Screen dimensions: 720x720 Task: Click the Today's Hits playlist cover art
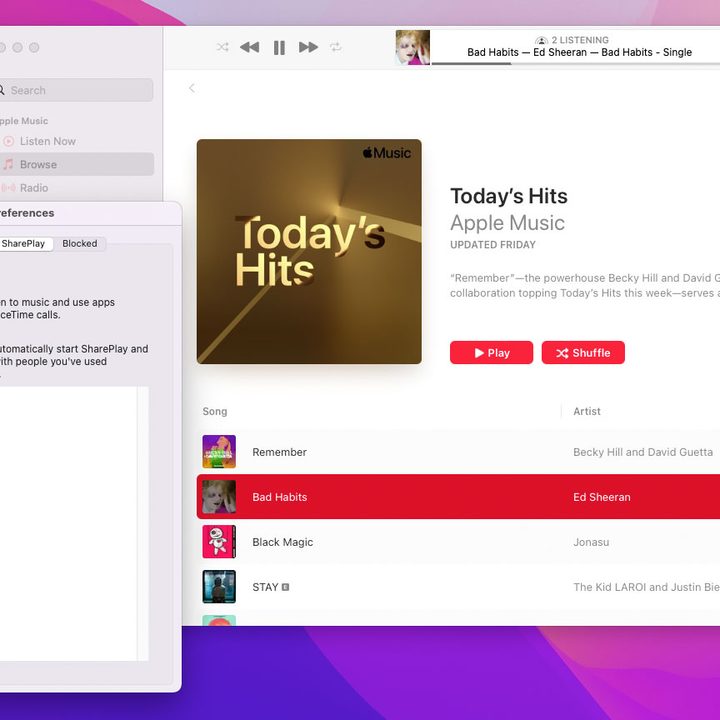click(309, 252)
